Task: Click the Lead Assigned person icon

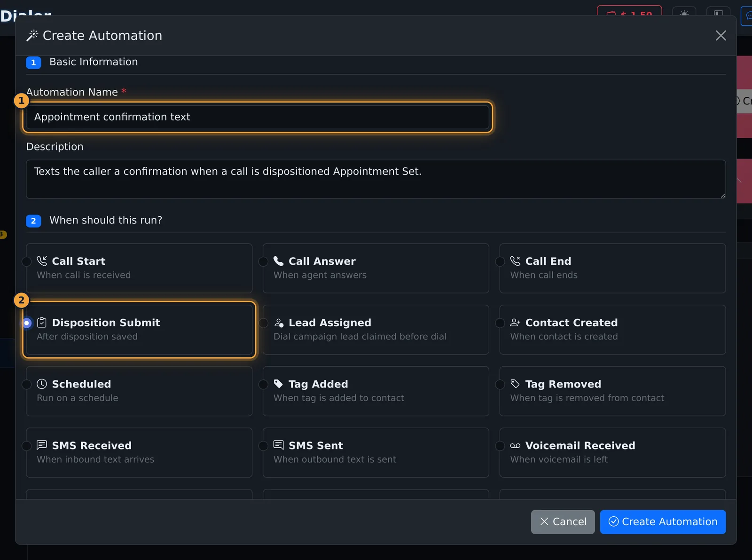Action: pyautogui.click(x=279, y=323)
